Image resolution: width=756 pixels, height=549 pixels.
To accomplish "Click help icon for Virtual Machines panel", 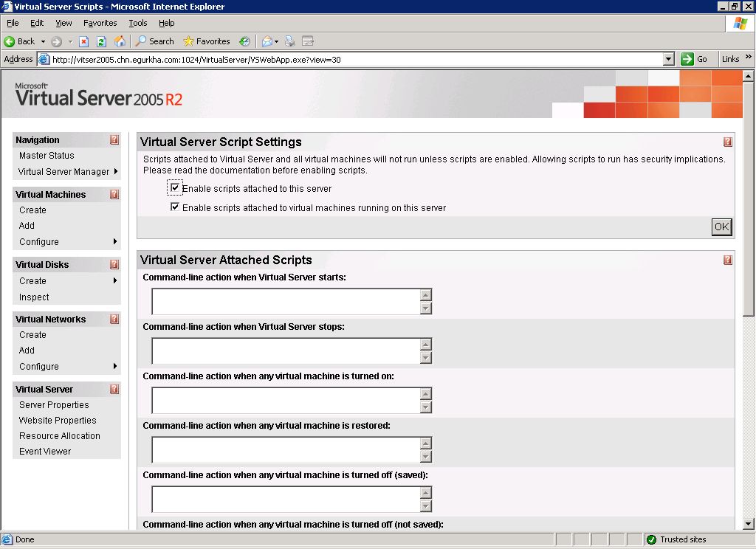I will click(114, 194).
